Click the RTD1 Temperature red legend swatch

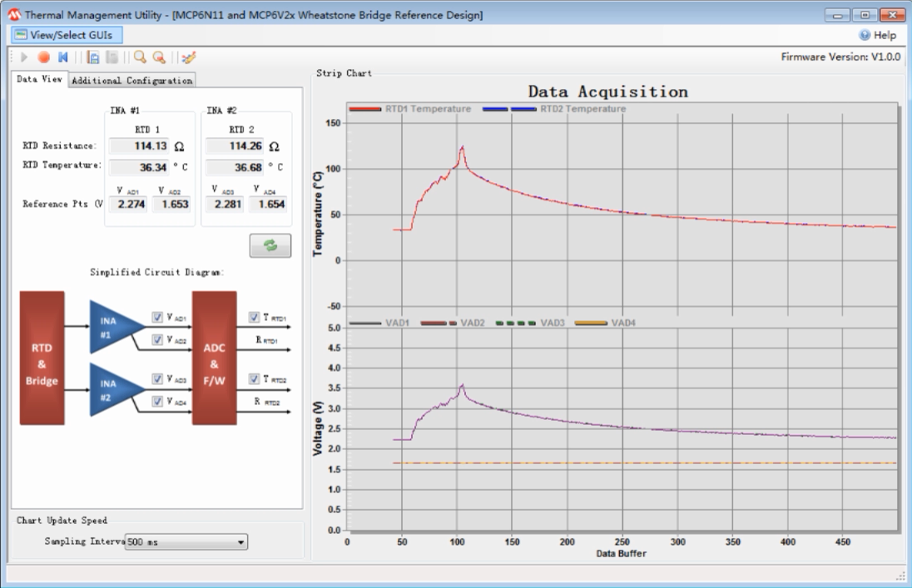pos(365,109)
